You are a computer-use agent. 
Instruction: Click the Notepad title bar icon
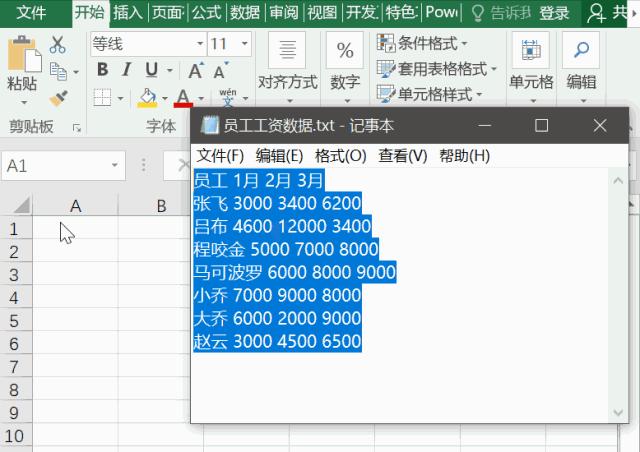click(x=209, y=125)
